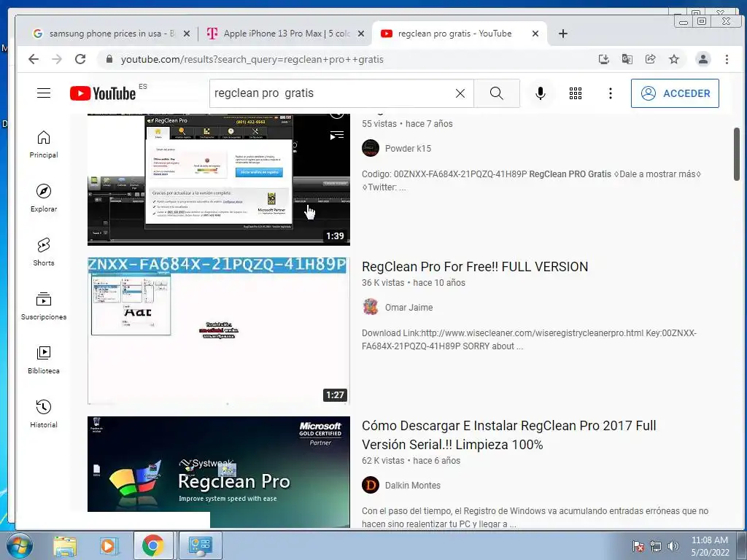Bookmark this page with the star icon
Image resolution: width=747 pixels, height=560 pixels.
coord(673,59)
